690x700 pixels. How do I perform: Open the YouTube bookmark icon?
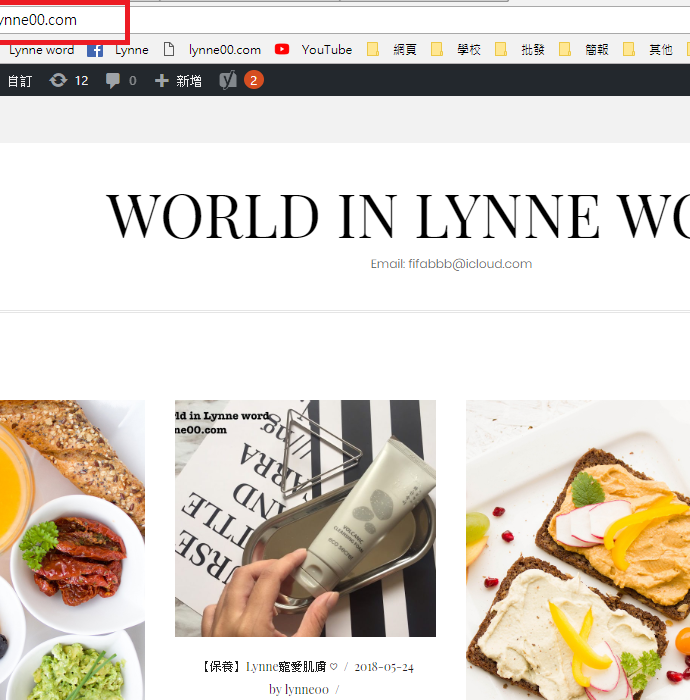pos(282,49)
